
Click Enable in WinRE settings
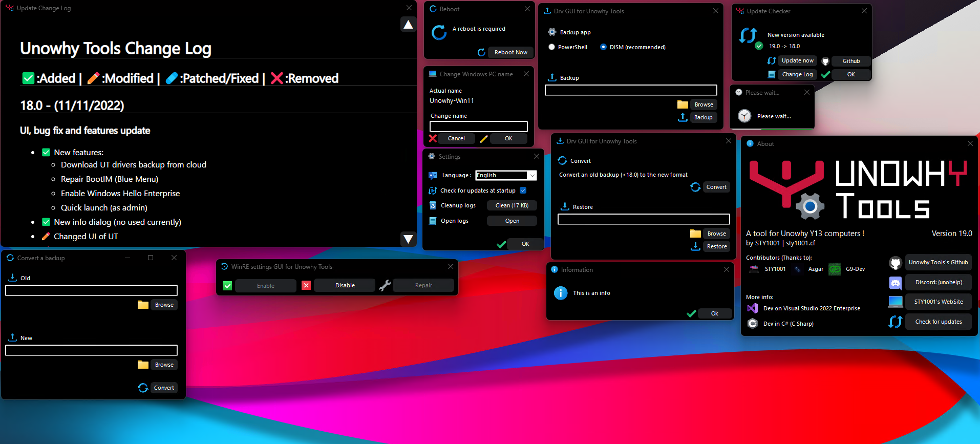point(265,286)
